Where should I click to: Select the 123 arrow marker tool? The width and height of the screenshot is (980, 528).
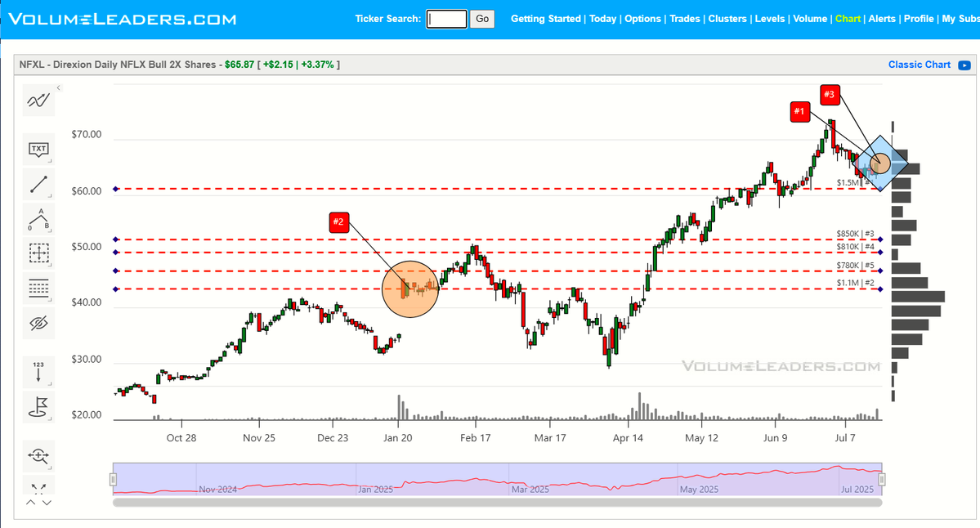38,372
